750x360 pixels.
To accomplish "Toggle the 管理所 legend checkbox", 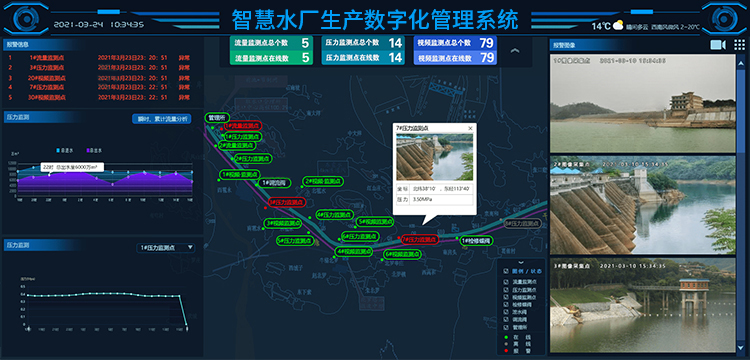I will tap(506, 327).
